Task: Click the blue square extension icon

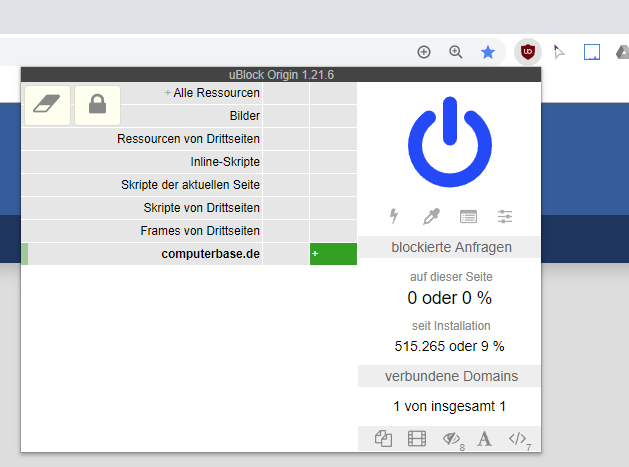Action: pos(592,52)
